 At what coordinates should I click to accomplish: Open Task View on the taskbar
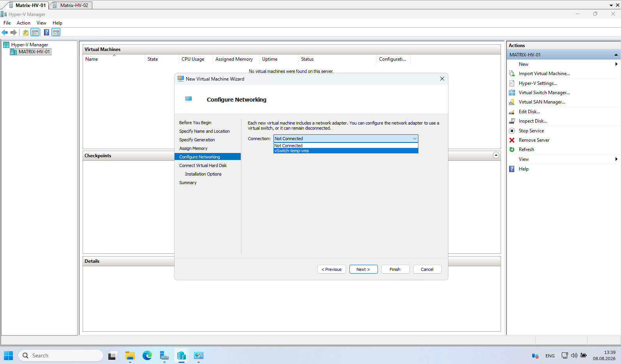tap(113, 355)
